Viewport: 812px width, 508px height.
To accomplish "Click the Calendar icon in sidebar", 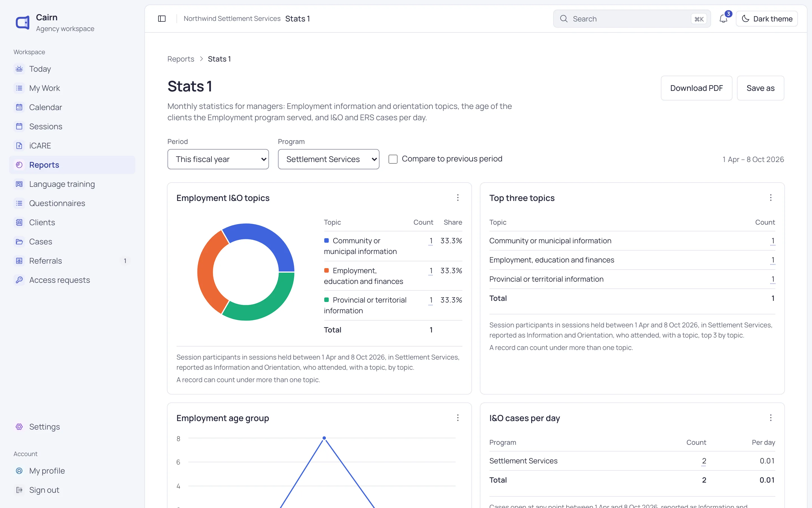I will click(x=19, y=107).
